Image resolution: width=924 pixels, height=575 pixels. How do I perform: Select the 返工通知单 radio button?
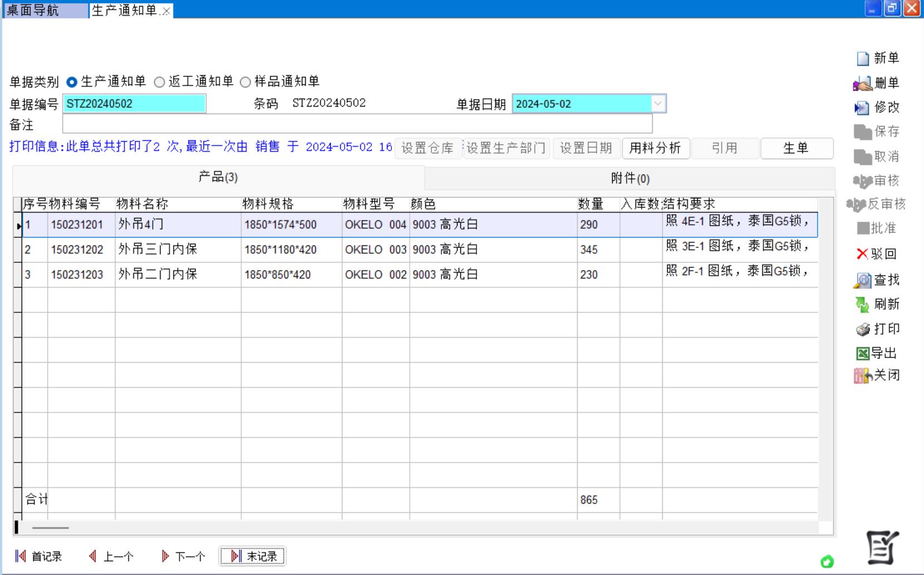pos(160,82)
